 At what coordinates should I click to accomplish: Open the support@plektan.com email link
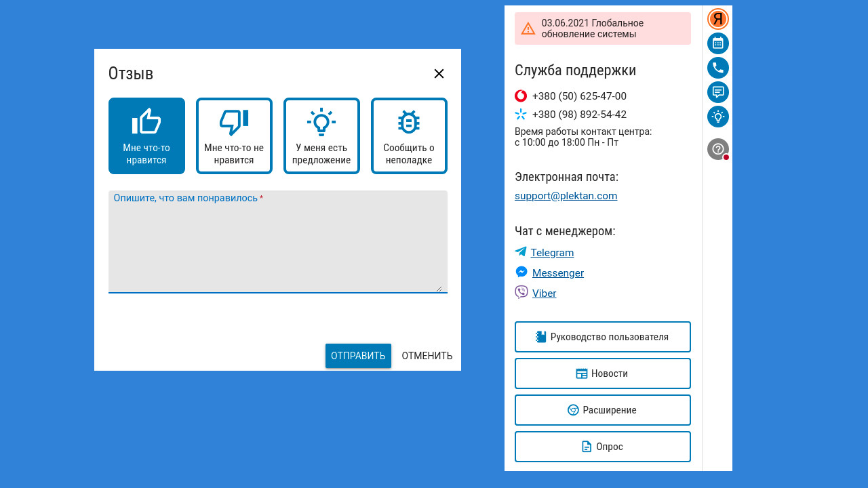[566, 196]
